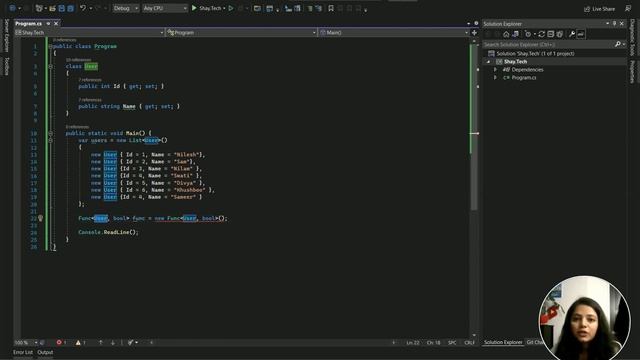Image resolution: width=640 pixels, height=360 pixels.
Task: Open the Debug configuration dropdown
Action: (x=126, y=8)
